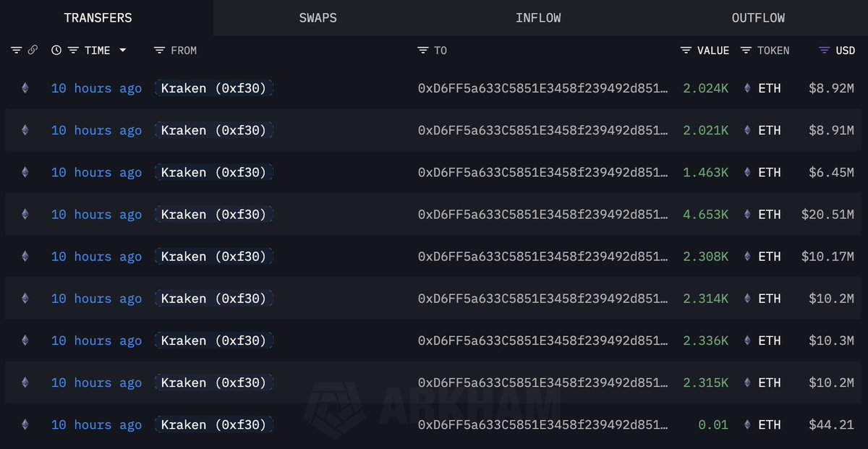Click ETH token icon in the 4.653K row
Image resolution: width=868 pixels, height=449 pixels.
(748, 215)
